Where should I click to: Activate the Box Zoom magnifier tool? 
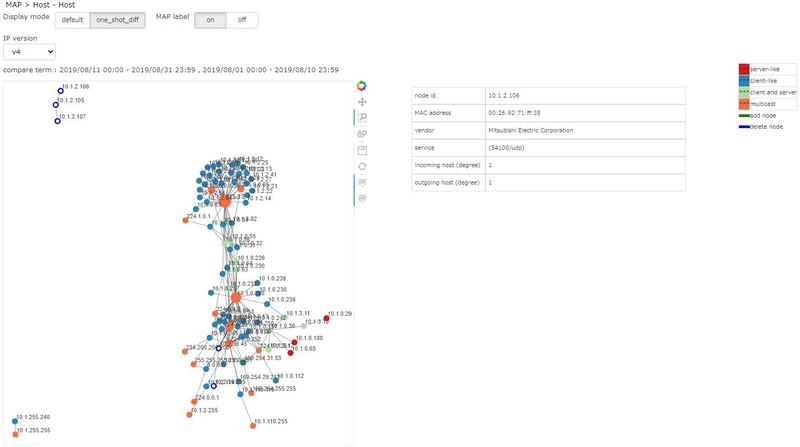point(362,118)
